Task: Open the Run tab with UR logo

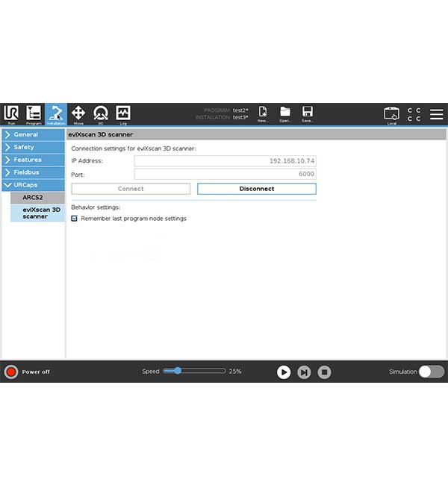Action: 11,114
